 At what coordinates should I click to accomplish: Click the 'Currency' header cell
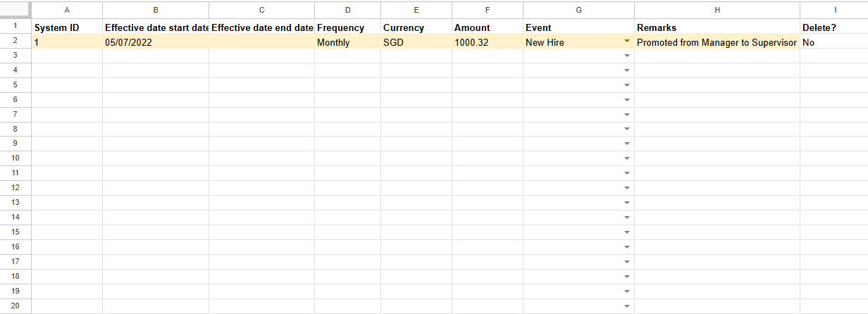click(x=416, y=27)
